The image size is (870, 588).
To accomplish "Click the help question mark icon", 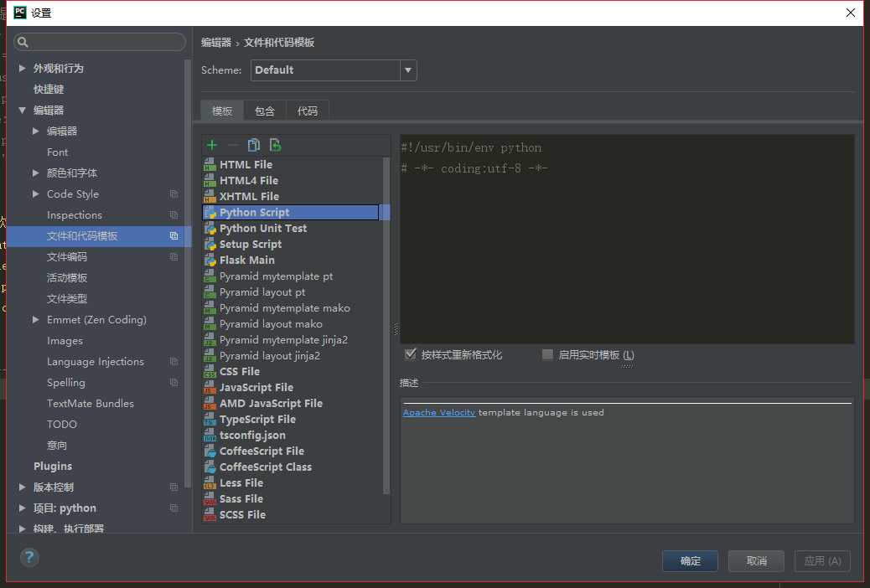I will [x=29, y=557].
